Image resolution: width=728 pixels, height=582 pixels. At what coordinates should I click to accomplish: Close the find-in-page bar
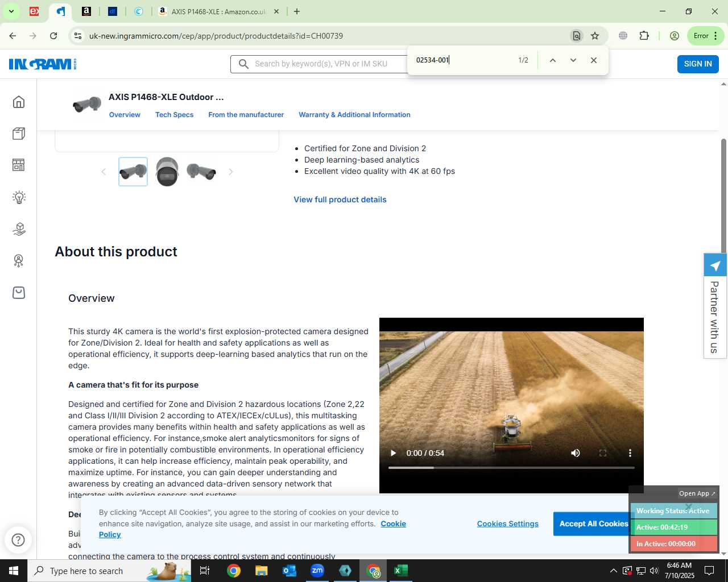(594, 60)
